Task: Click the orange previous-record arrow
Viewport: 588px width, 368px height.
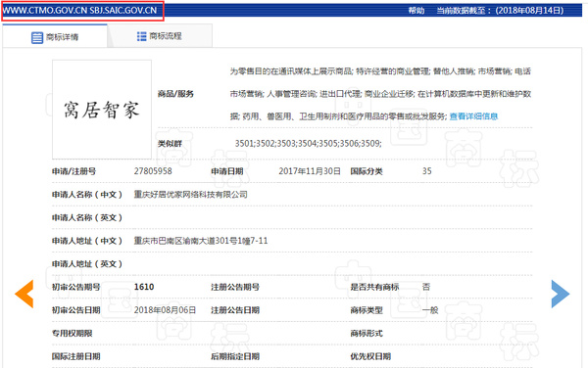Action: tap(24, 294)
